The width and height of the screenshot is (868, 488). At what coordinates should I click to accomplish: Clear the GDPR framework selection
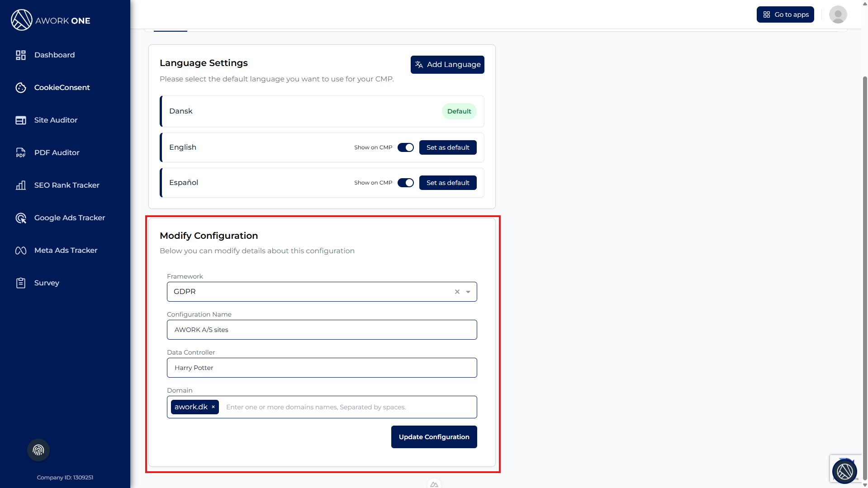(x=457, y=292)
